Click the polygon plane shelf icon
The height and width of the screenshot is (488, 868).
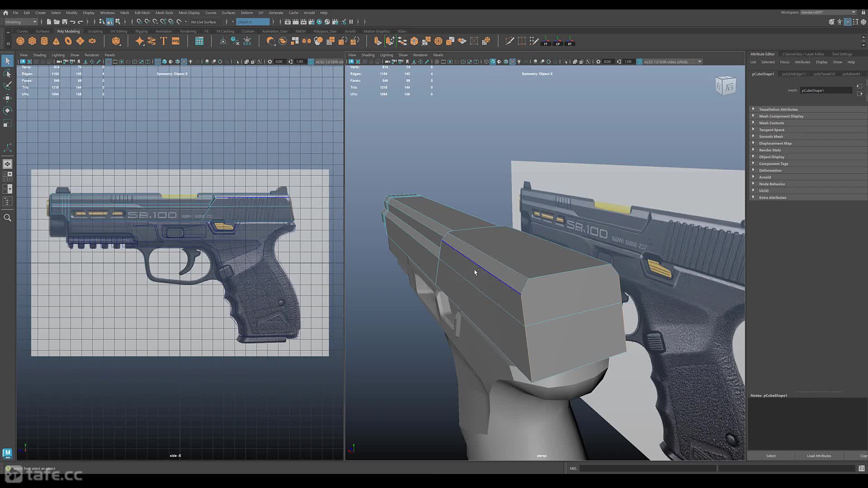coord(80,41)
